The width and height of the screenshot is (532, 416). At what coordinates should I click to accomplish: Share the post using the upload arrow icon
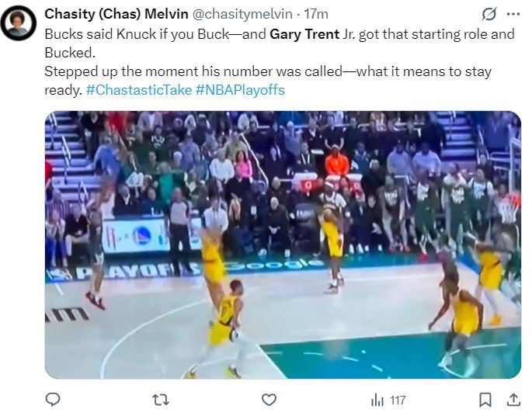pos(513,400)
